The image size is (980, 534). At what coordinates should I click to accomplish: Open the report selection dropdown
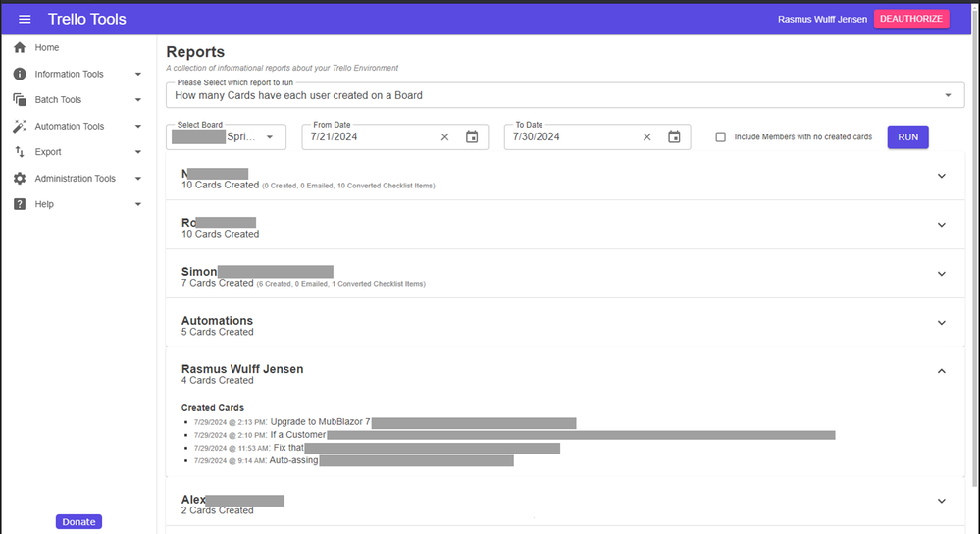click(x=565, y=95)
